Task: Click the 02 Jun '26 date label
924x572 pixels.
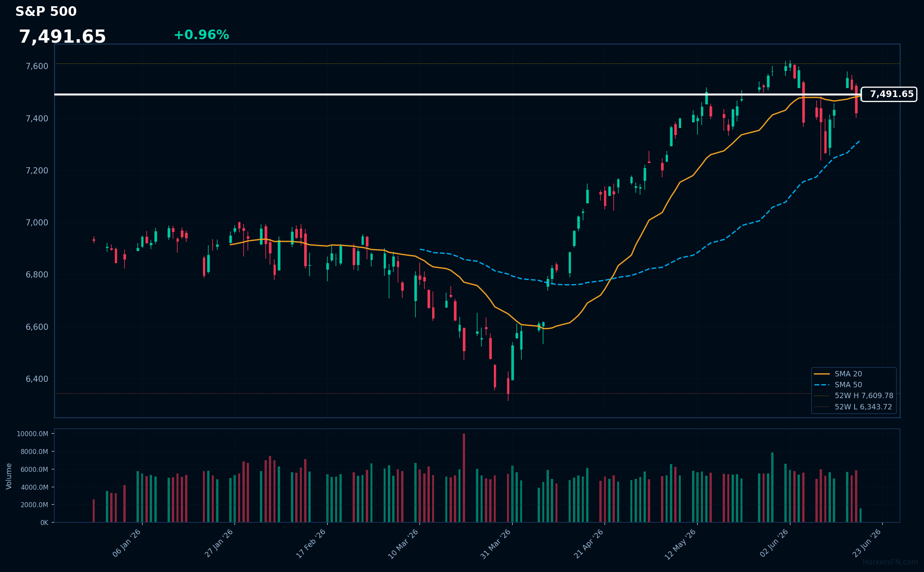Action: (x=774, y=543)
